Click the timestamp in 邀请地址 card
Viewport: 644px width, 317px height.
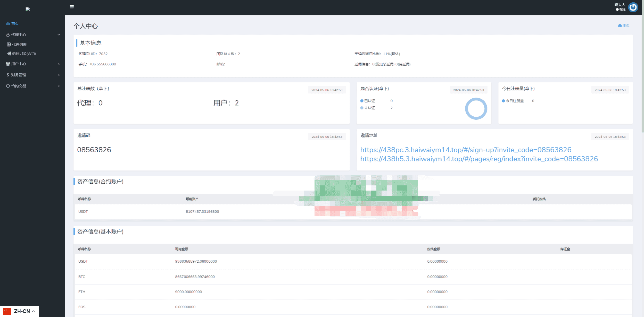coord(610,137)
